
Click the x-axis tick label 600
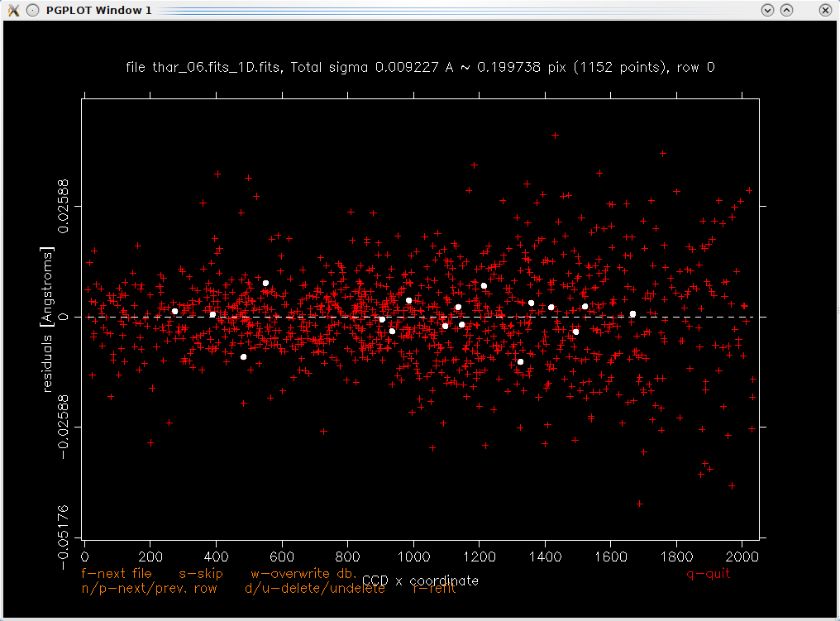pos(282,557)
